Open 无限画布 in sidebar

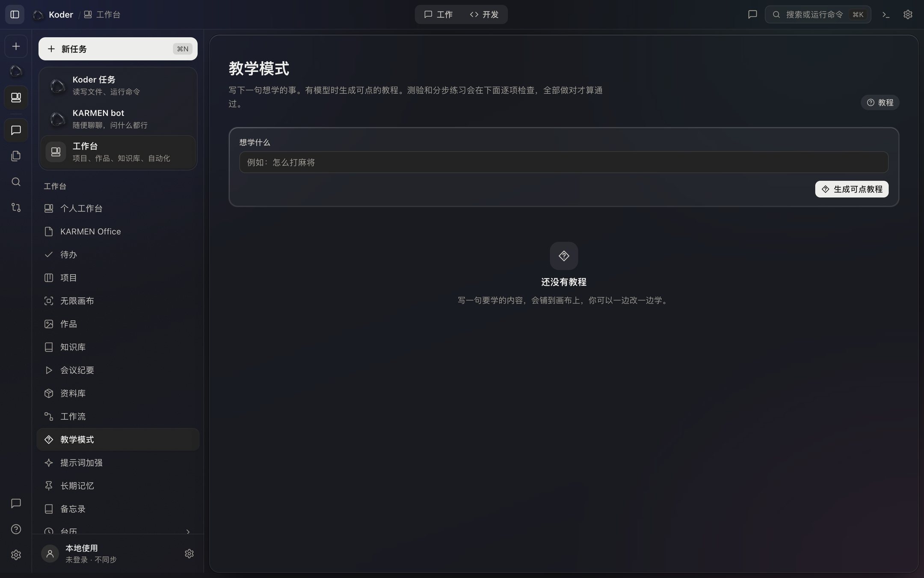point(118,301)
